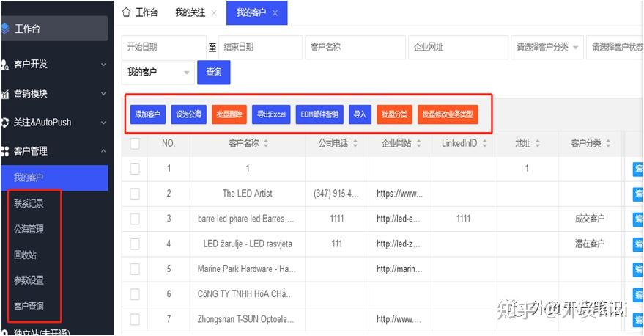Sort by LinkedInID column sort icon
Image resolution: width=644 pixels, height=336 pixels.
point(484,143)
